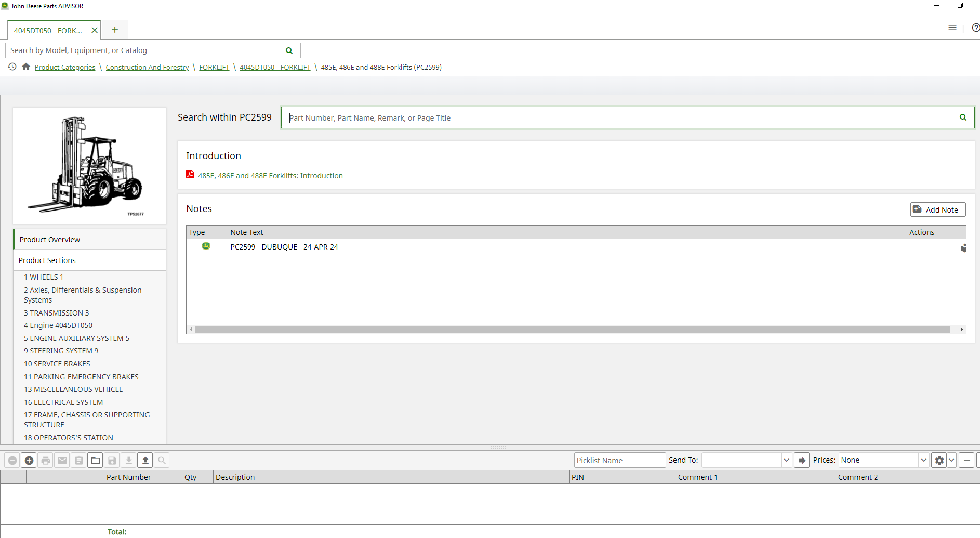The width and height of the screenshot is (980, 538).
Task: Click the Add Note button
Action: pyautogui.click(x=938, y=209)
